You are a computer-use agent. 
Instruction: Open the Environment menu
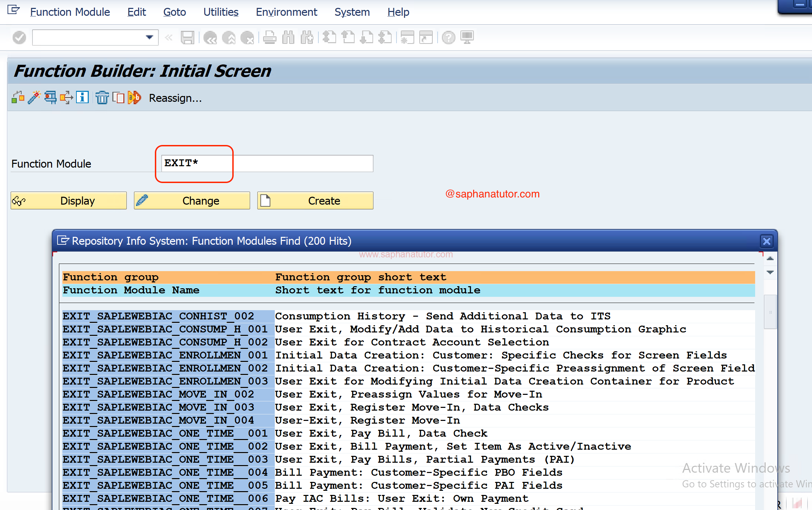click(286, 12)
